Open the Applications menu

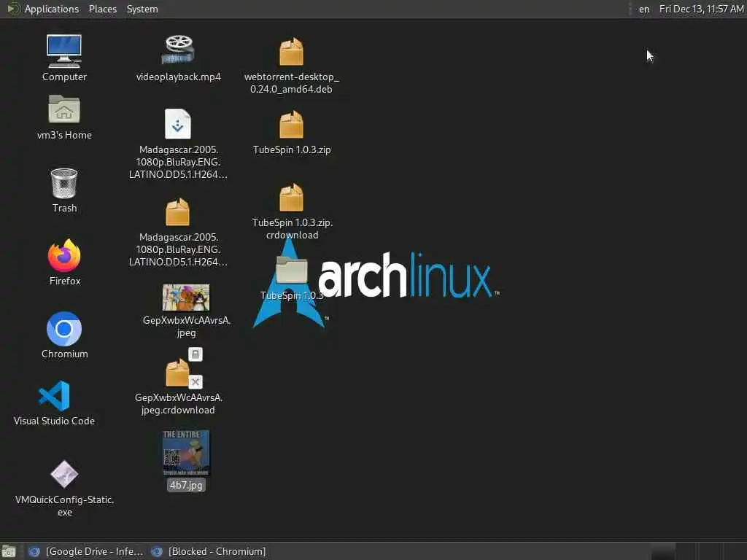[x=52, y=9]
